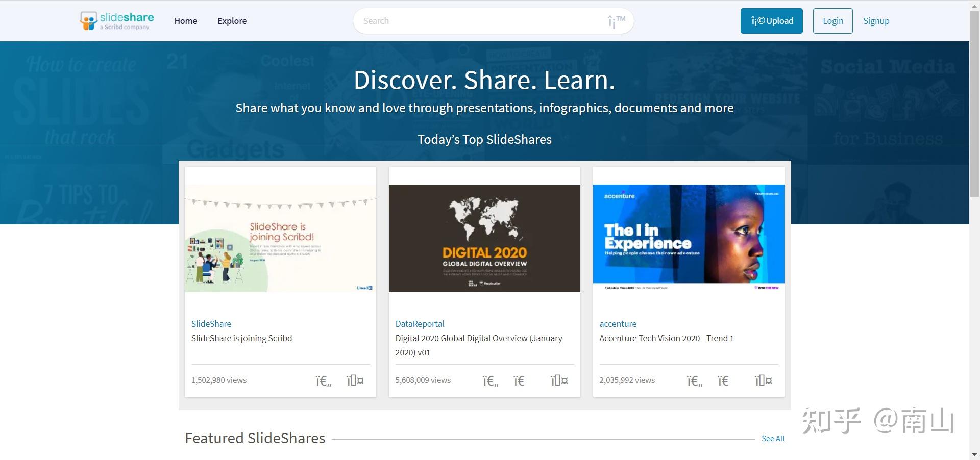Share the Digital 2020 Global Digital Overview card
980x460 pixels.
click(559, 380)
